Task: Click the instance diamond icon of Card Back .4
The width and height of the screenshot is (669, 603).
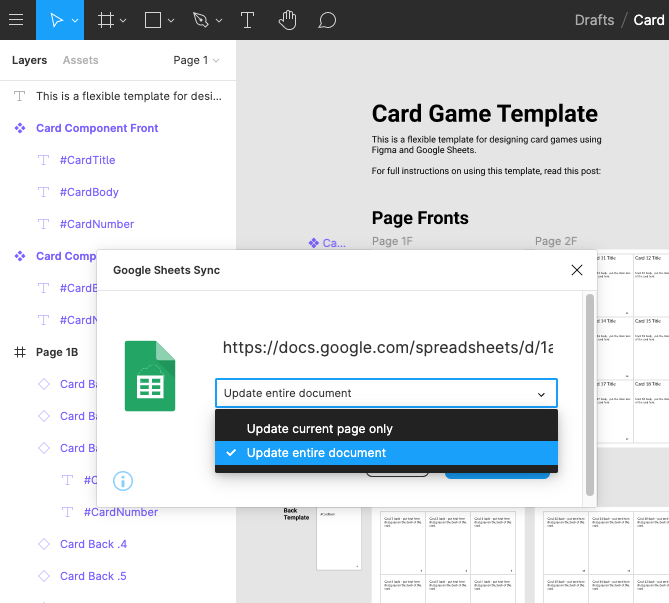Action: point(44,544)
